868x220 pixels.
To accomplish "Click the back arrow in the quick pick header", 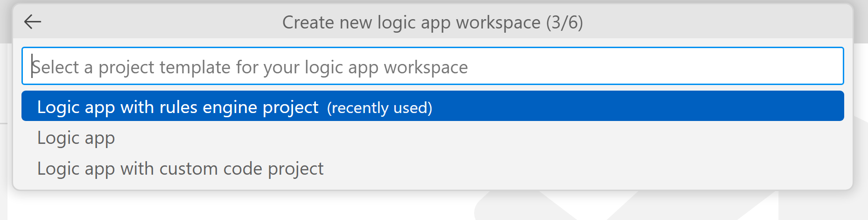I will pyautogui.click(x=33, y=21).
